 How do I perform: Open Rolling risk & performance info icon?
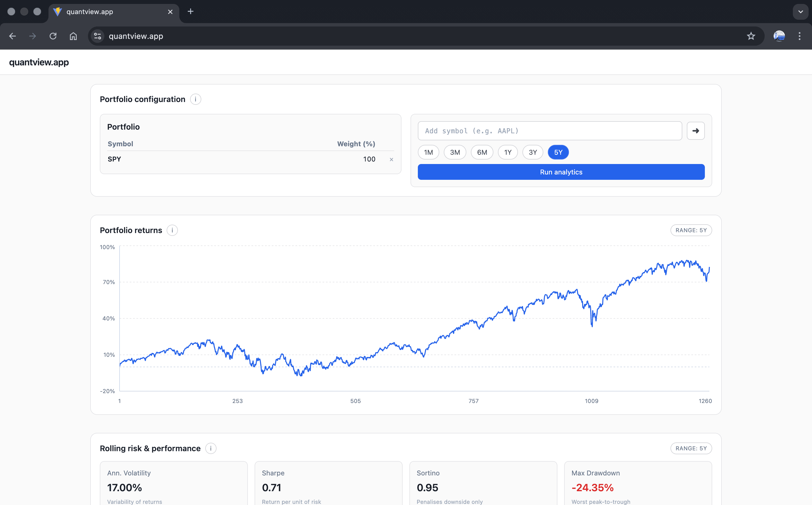[x=211, y=448]
